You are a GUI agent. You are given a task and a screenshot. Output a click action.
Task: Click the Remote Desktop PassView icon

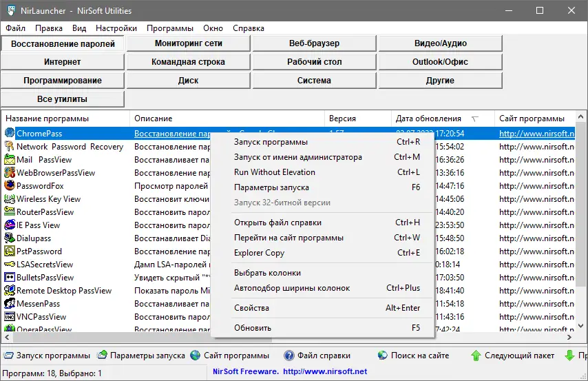pos(10,291)
